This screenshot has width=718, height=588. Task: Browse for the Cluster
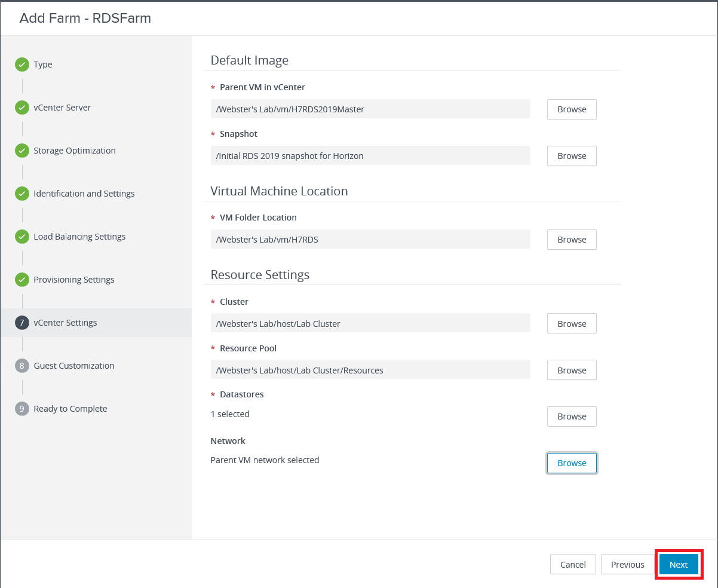coord(571,324)
